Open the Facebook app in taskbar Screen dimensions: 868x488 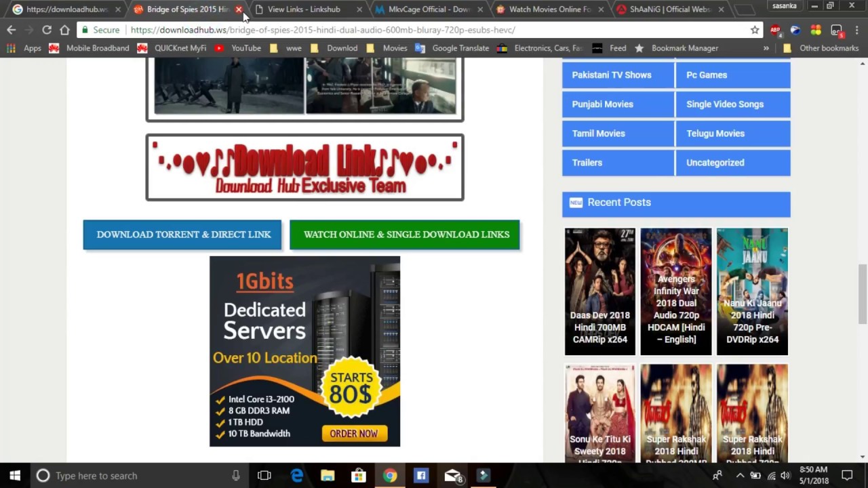[421, 476]
